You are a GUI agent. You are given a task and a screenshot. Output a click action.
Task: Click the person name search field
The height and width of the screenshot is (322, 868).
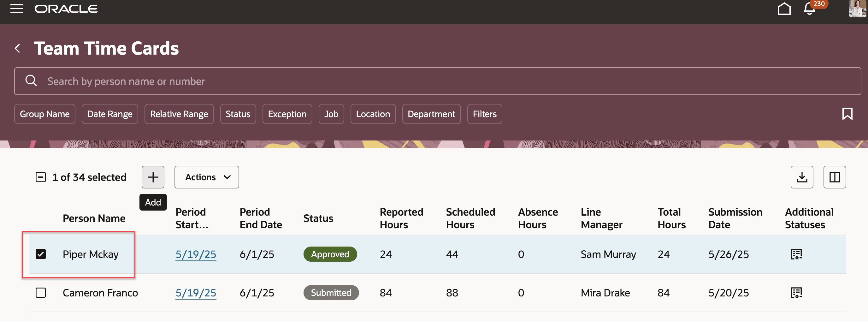[437, 81]
